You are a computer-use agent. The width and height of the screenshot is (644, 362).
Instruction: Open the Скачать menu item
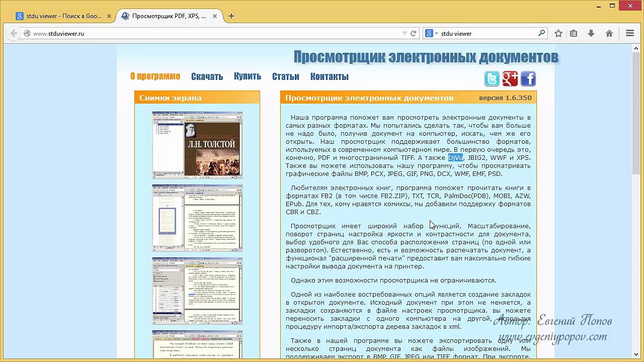pos(207,76)
